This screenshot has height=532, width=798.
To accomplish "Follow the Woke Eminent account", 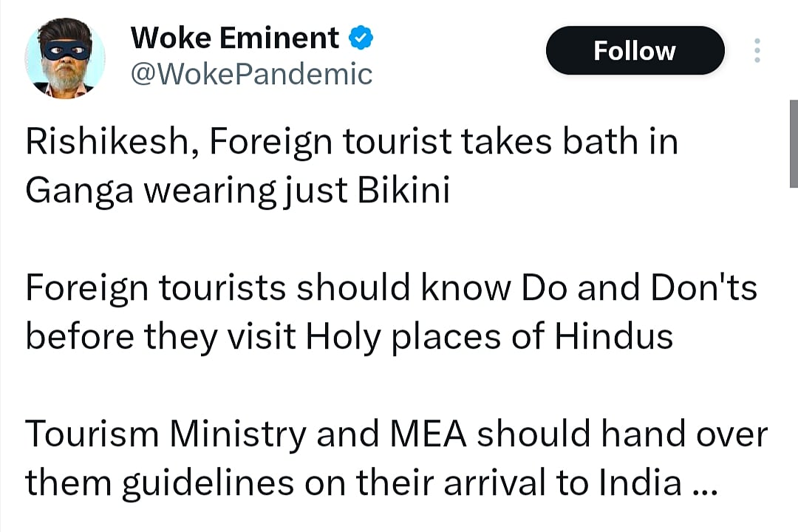I will (634, 50).
